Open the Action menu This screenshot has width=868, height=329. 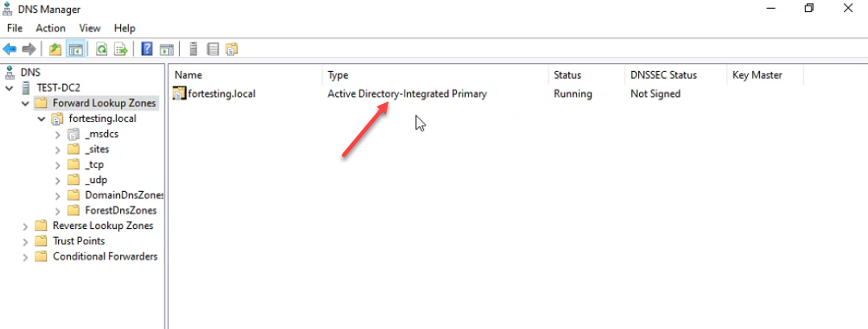[51, 27]
